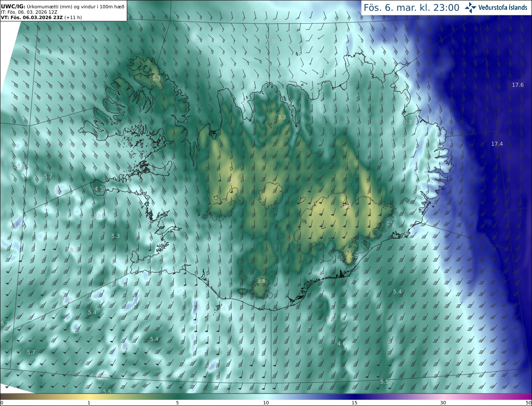Click the color scale tick label 30
The image size is (532, 406).
pos(443,403)
